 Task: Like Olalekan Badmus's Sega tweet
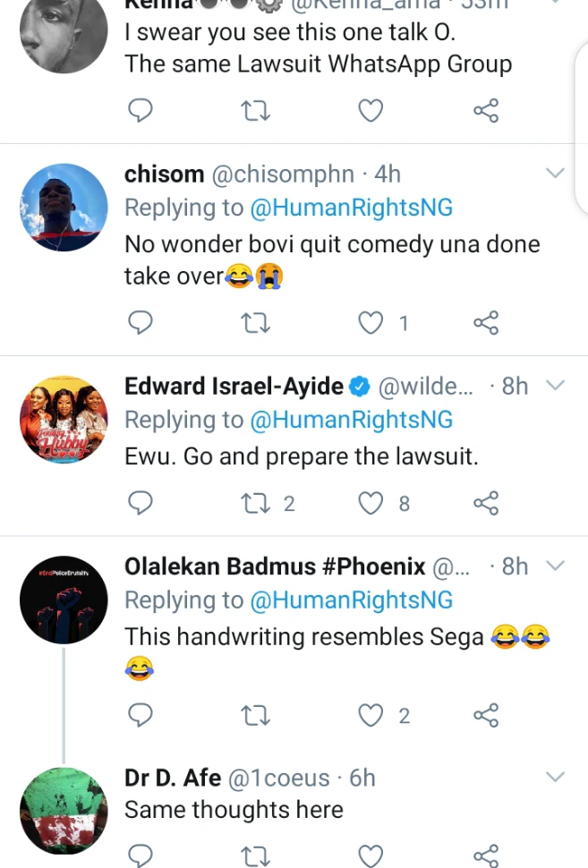point(371,715)
